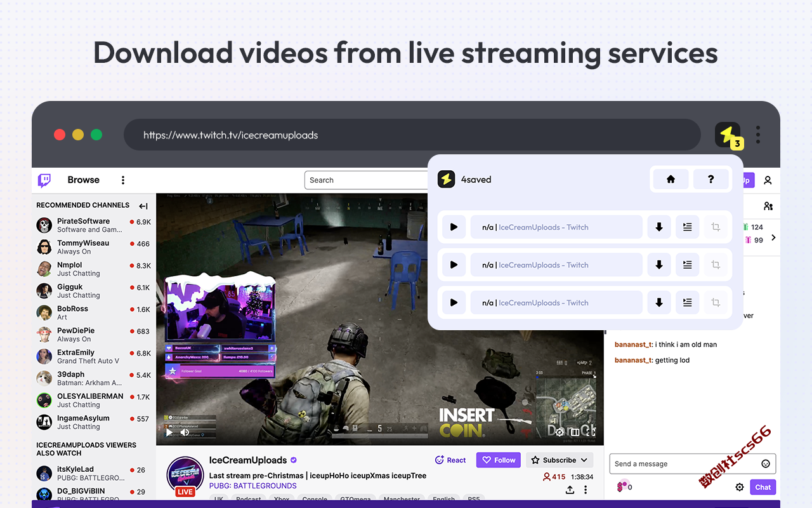Open itsKyleLad channel in also-watch list
812x508 pixels.
click(x=94, y=474)
